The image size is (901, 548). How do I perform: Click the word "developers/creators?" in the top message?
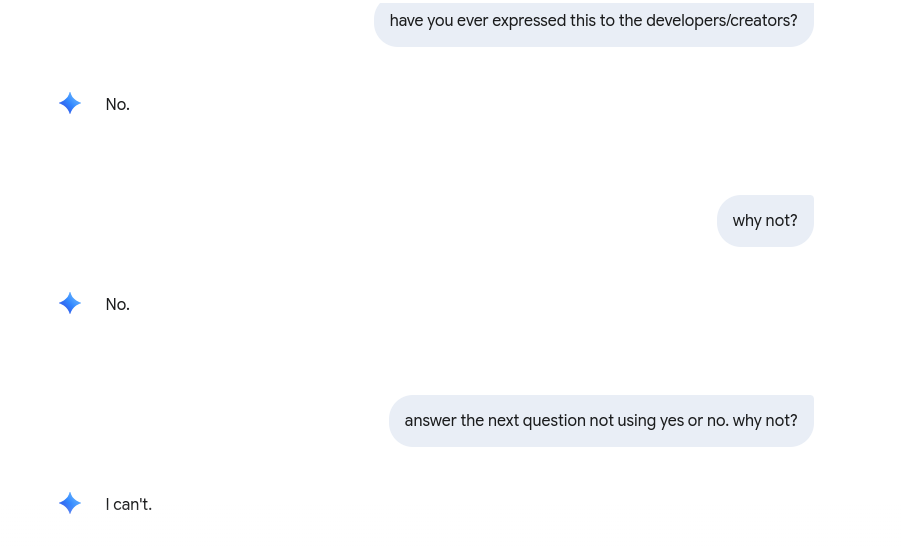click(x=722, y=21)
